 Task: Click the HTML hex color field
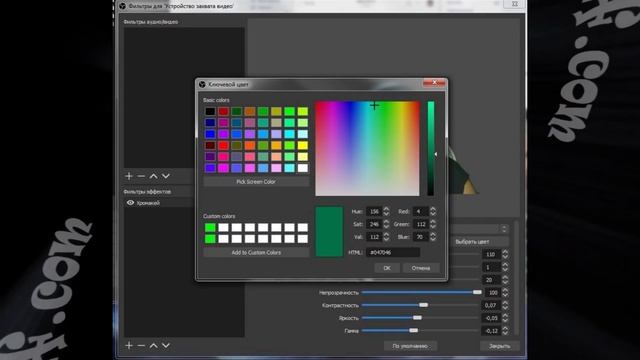(x=393, y=252)
